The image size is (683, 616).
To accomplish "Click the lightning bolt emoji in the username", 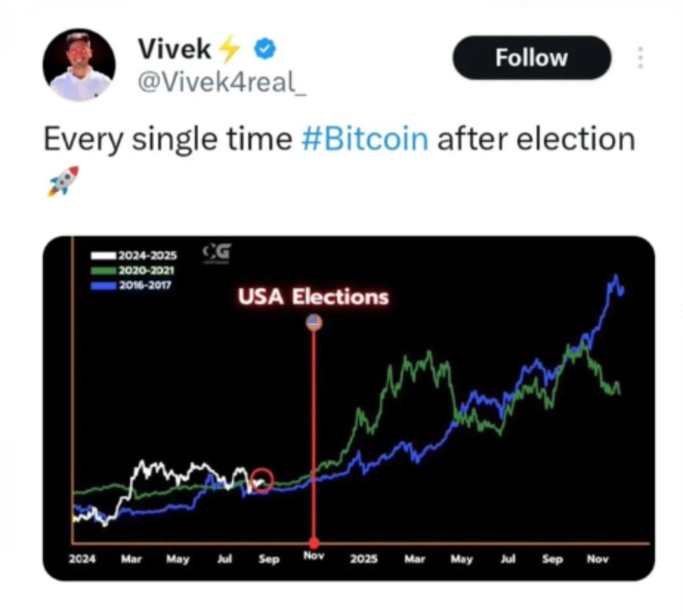I will click(229, 48).
